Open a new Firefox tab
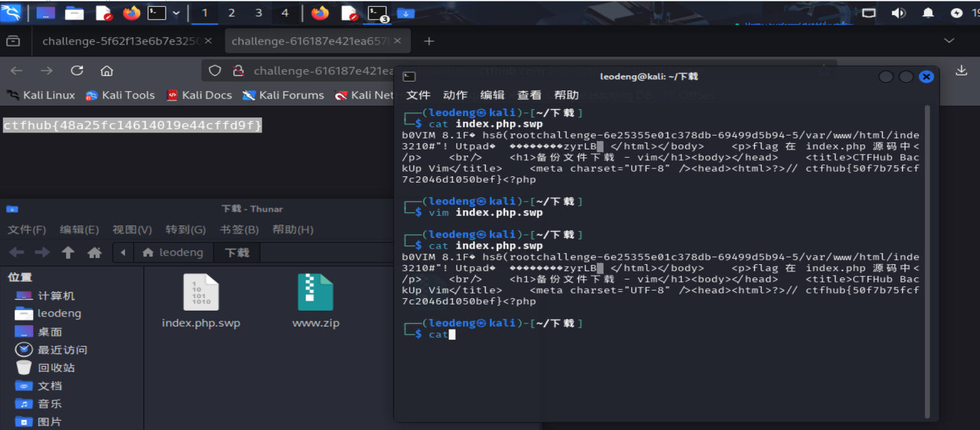980x430 pixels. (x=429, y=41)
